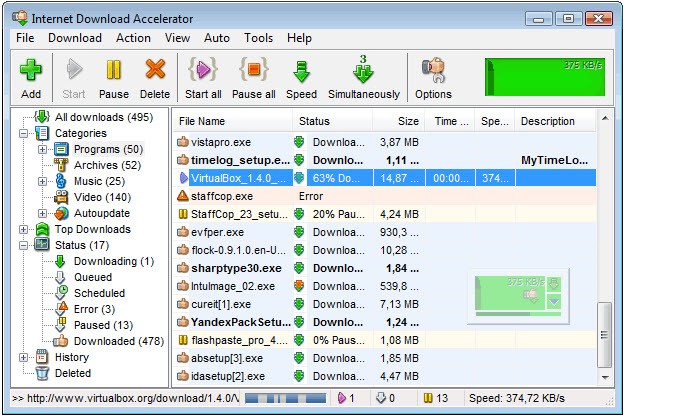Expand the Music (25) category
Viewport: 691px width, 420px height.
click(x=42, y=181)
